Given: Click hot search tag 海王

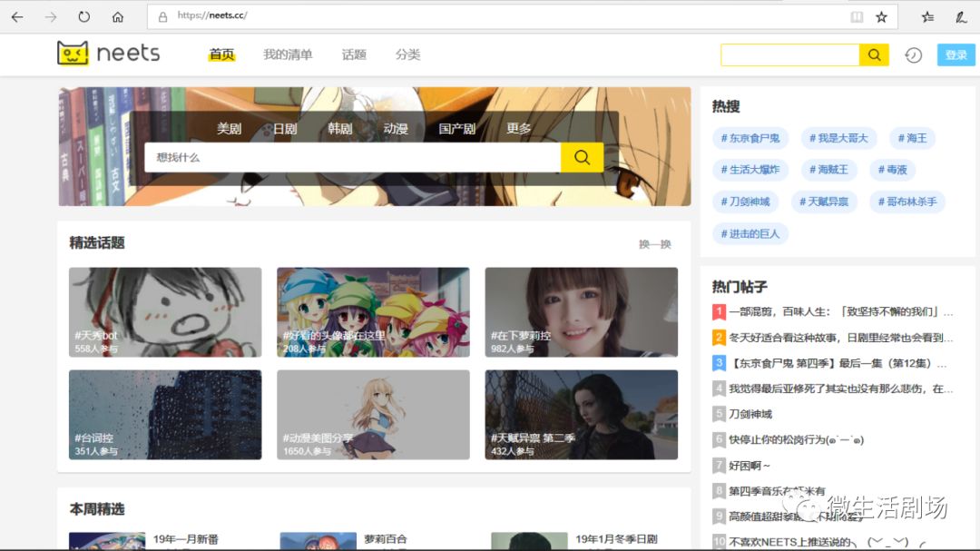Looking at the screenshot, I should 913,138.
